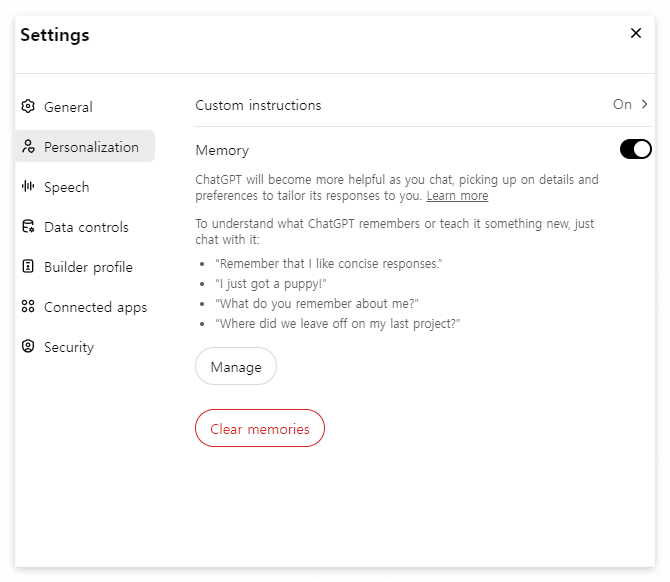Go to Data controls section

[85, 226]
